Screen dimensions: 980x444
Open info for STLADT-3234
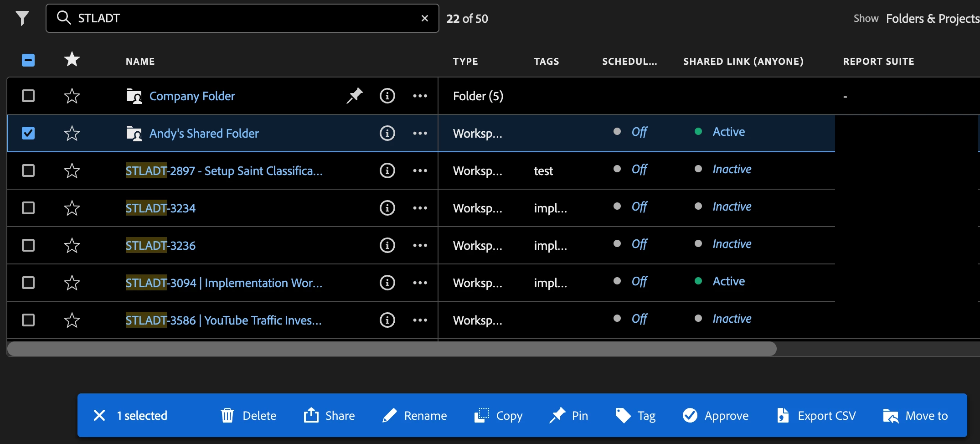click(x=387, y=208)
